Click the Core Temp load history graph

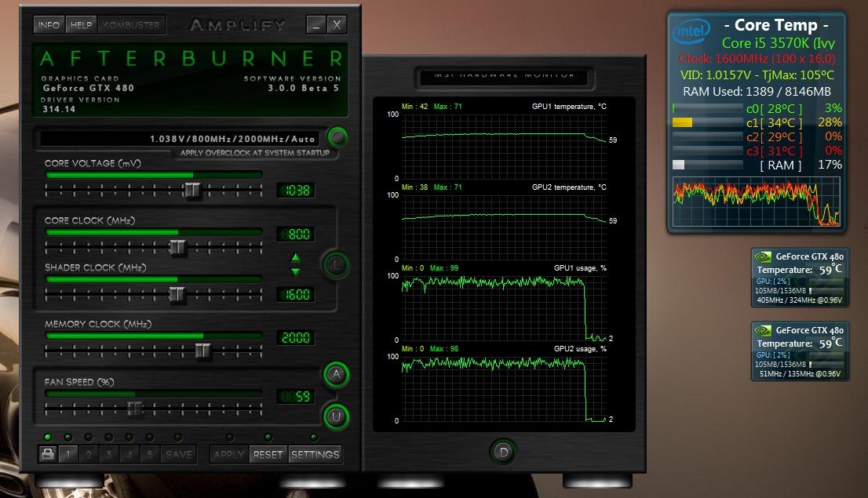pos(757,202)
